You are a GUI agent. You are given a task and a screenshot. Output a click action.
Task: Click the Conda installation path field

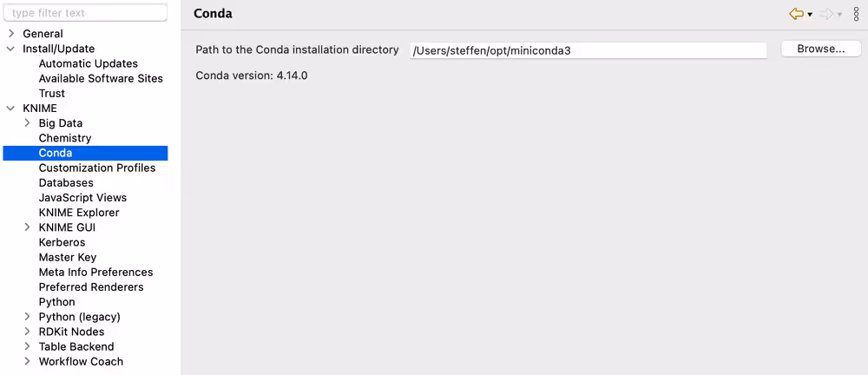point(588,50)
